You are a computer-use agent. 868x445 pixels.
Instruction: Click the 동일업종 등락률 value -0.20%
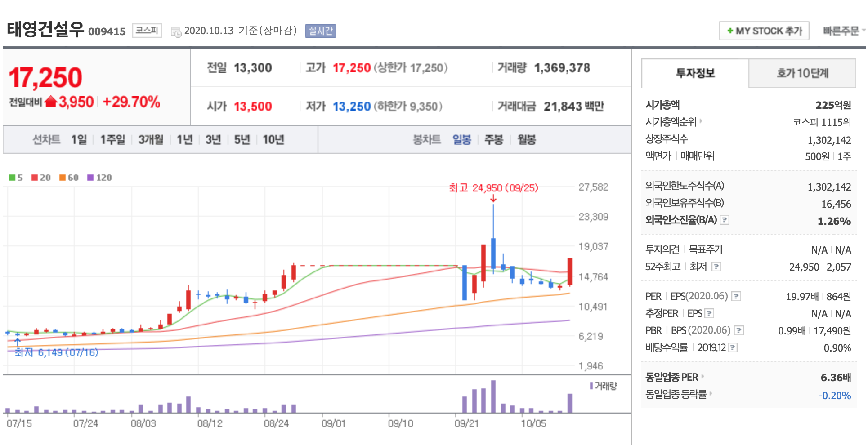pyautogui.click(x=835, y=396)
